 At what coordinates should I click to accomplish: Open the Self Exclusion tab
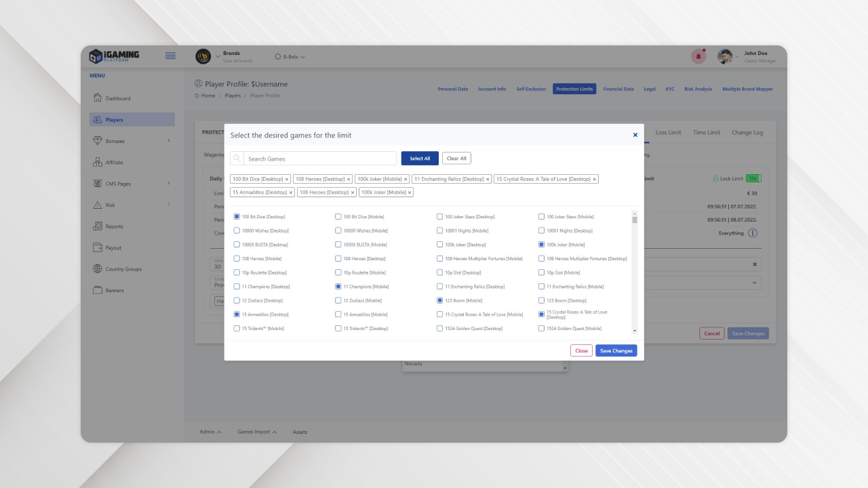point(531,89)
